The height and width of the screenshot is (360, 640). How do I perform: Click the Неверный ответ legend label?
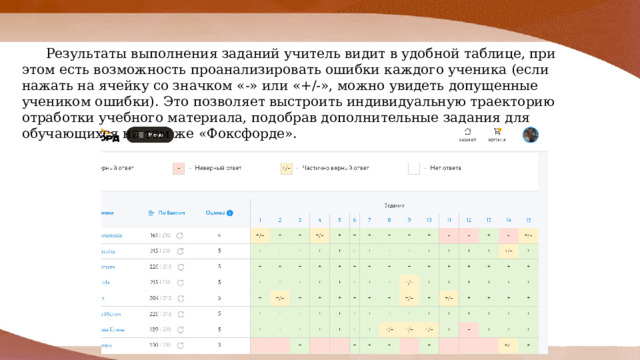(218, 168)
